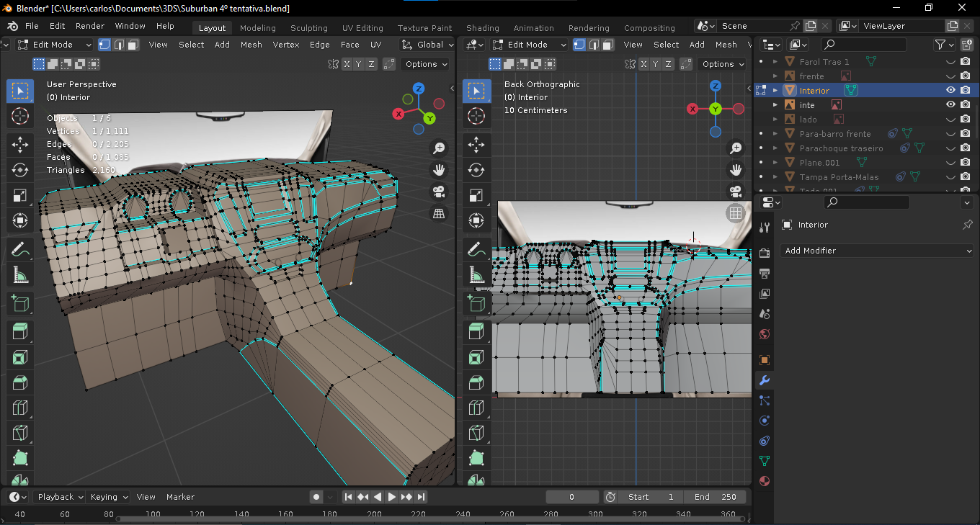The image size is (980, 525).
Task: Hide the Interior object with eye icon
Action: pos(950,90)
